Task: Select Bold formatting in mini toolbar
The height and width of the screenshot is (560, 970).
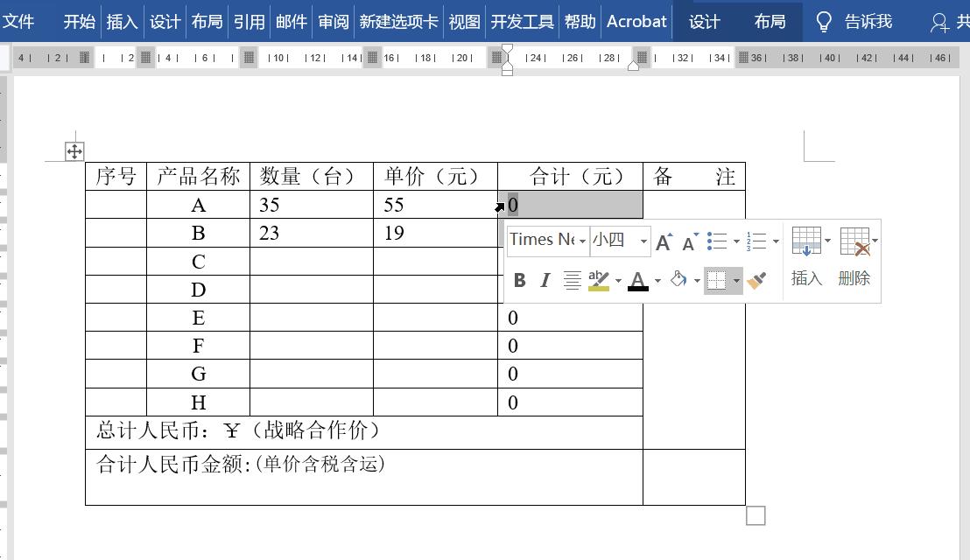Action: pyautogui.click(x=519, y=280)
